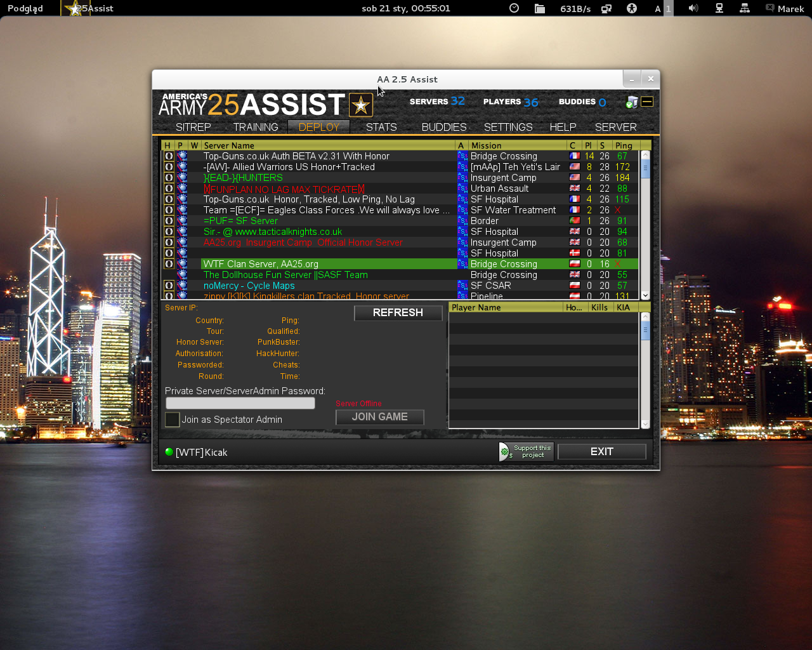
Task: Click PunkBuster icon of Allied Warriors row
Action: [182, 167]
